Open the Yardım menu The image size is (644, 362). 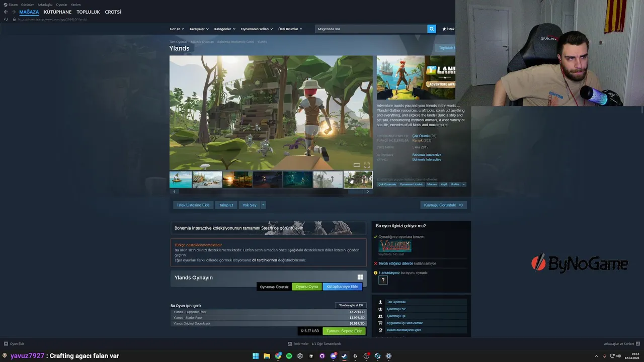pos(75,5)
